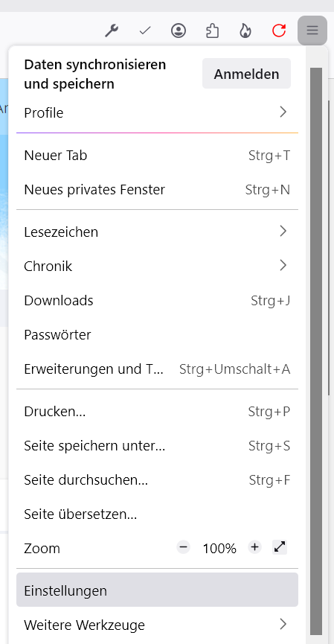Click the menu's vertical scrollbar
334x644 pixels.
coord(316,351)
